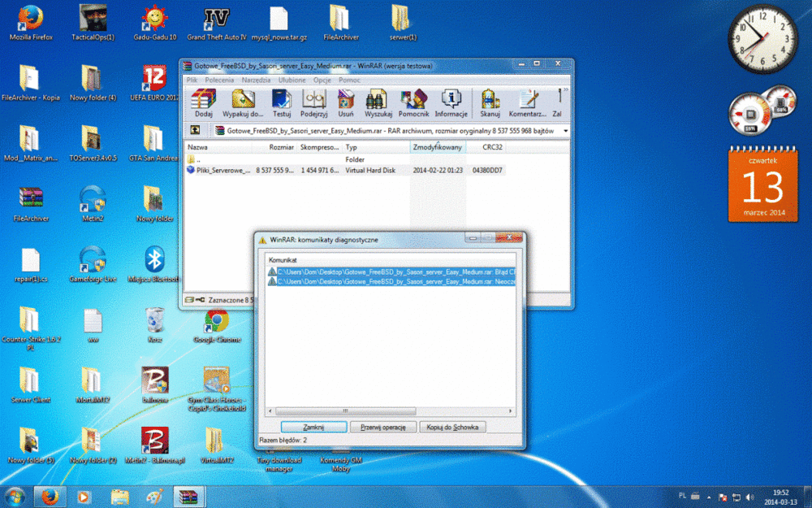The width and height of the screenshot is (812, 508).
Task: Open the Miejsca Bluetooth desktop icon
Action: 155,265
